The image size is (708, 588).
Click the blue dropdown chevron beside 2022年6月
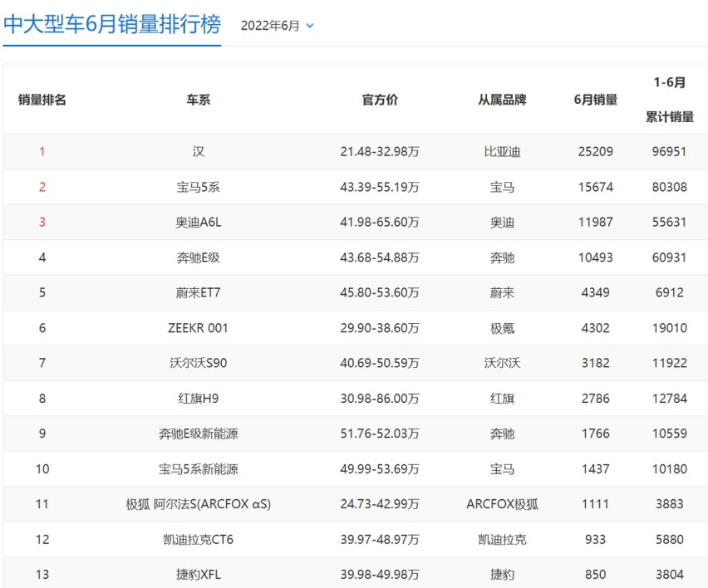click(x=310, y=26)
